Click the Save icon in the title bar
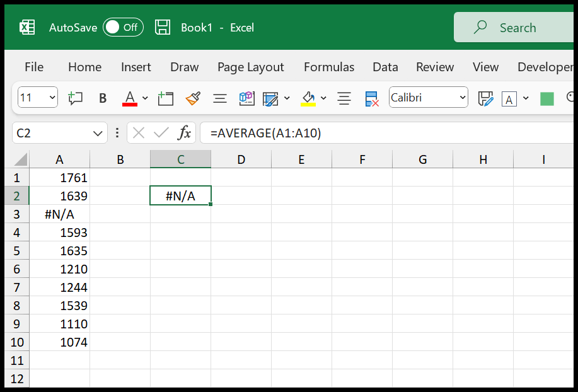The image size is (578, 392). click(x=162, y=27)
